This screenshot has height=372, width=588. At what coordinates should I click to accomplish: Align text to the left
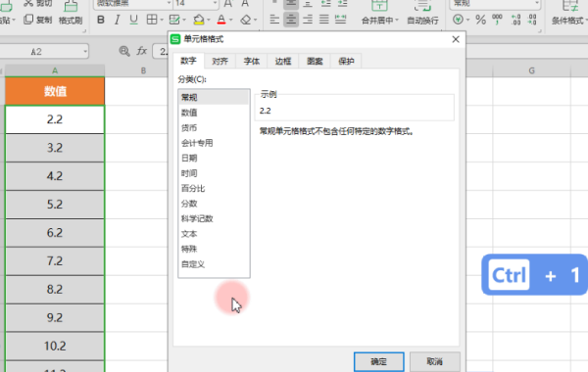click(274, 20)
